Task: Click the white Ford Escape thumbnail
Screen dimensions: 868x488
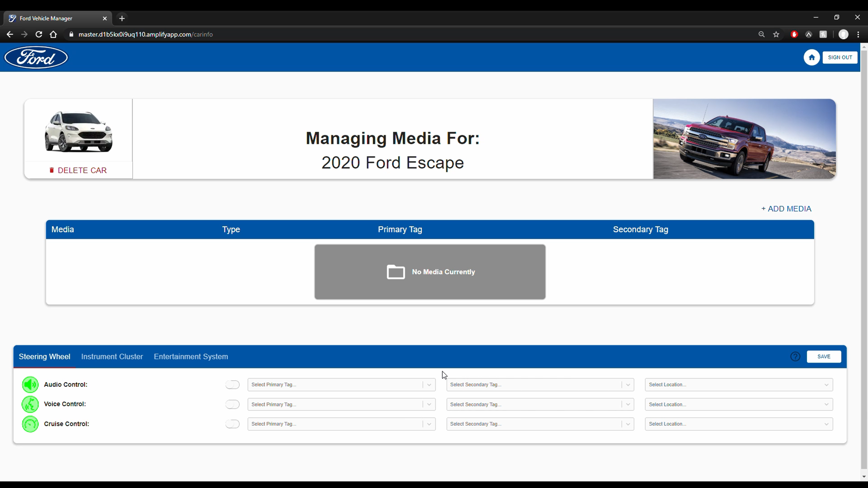Action: [78, 131]
